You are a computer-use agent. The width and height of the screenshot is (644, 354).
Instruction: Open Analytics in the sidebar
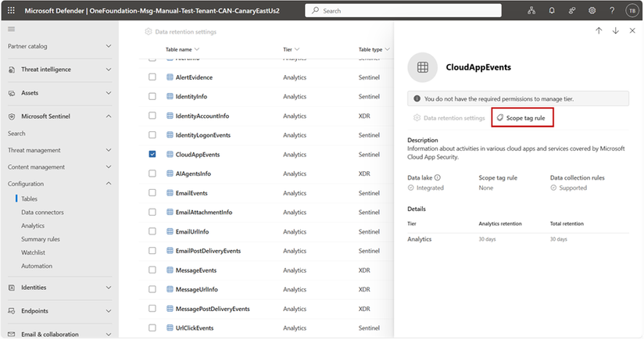click(33, 226)
